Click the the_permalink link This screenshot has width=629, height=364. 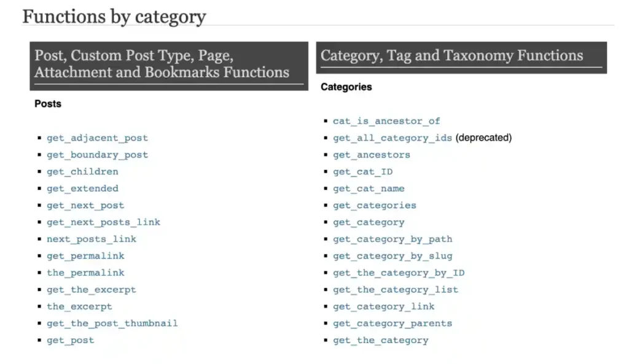click(x=85, y=273)
